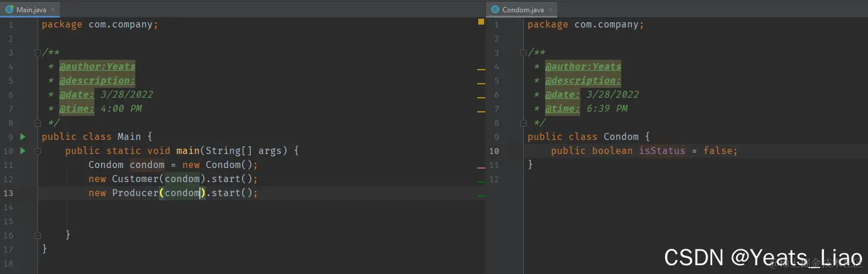
Task: Click the class name 'Condom' in Condom.java line 9
Action: click(x=621, y=136)
